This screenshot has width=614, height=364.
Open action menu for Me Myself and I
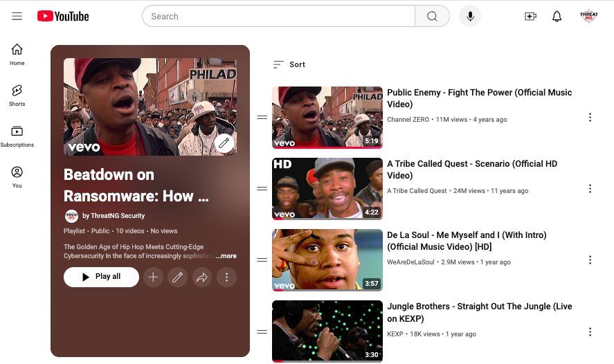click(590, 260)
